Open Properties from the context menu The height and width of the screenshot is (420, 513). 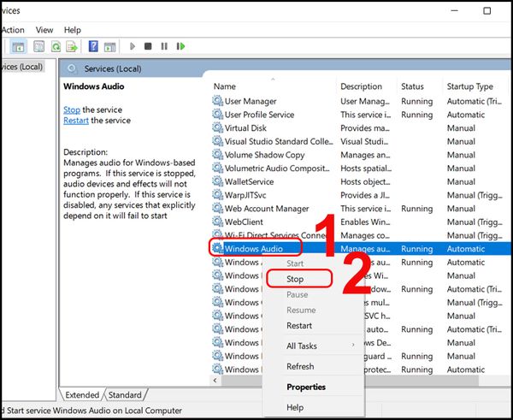306,387
